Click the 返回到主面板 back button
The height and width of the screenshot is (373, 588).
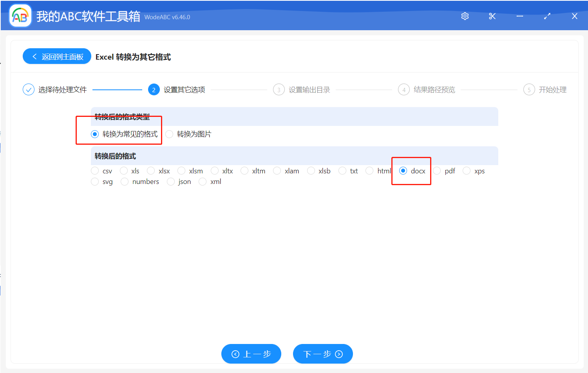[57, 56]
